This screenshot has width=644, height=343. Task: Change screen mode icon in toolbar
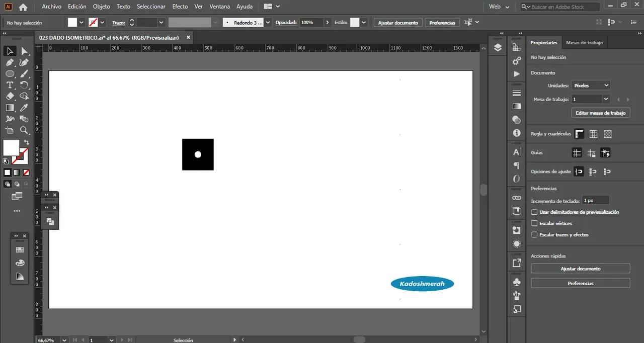coord(17,195)
